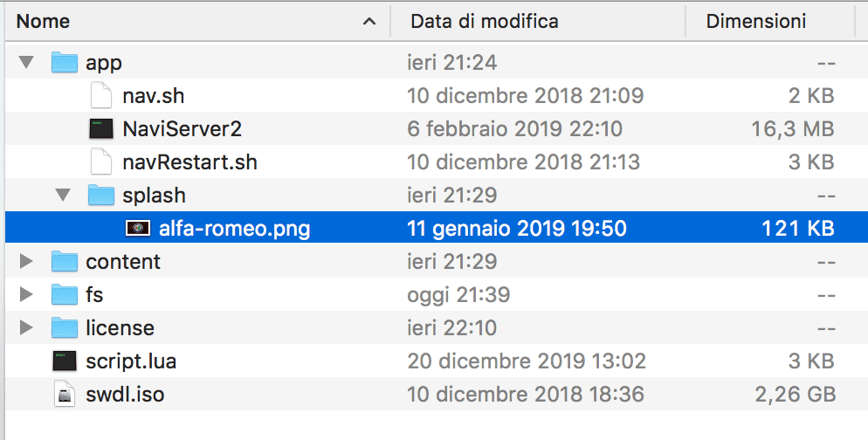Sort by Data di modifica column

click(485, 21)
